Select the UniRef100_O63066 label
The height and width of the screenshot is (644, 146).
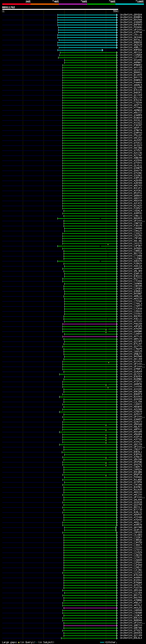tap(131, 37)
